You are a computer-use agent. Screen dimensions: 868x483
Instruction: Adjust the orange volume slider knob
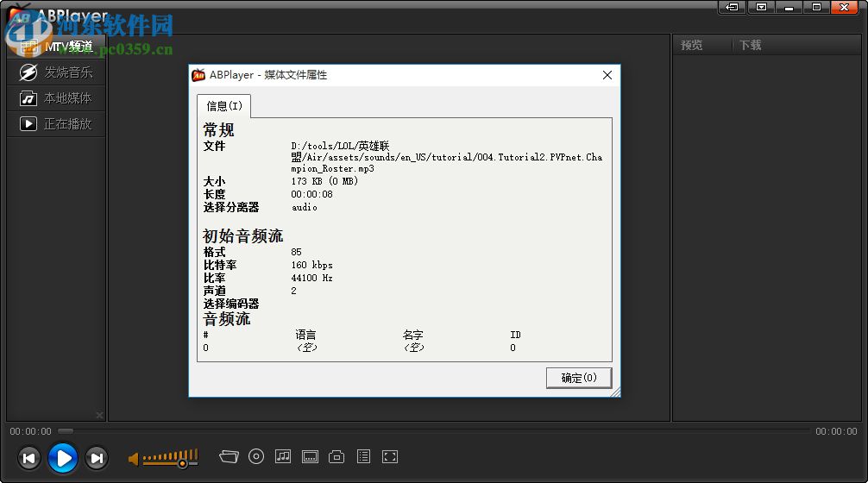coord(182,464)
